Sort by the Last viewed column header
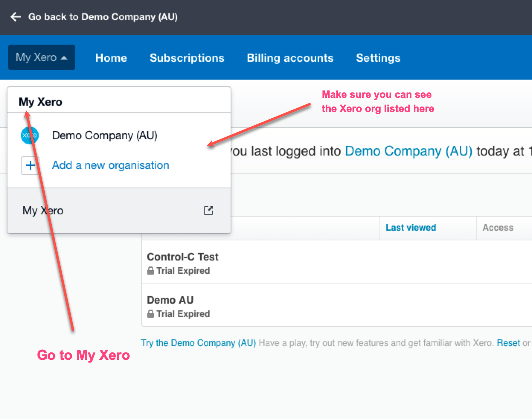Screen dimensions: 532x419 411,228
